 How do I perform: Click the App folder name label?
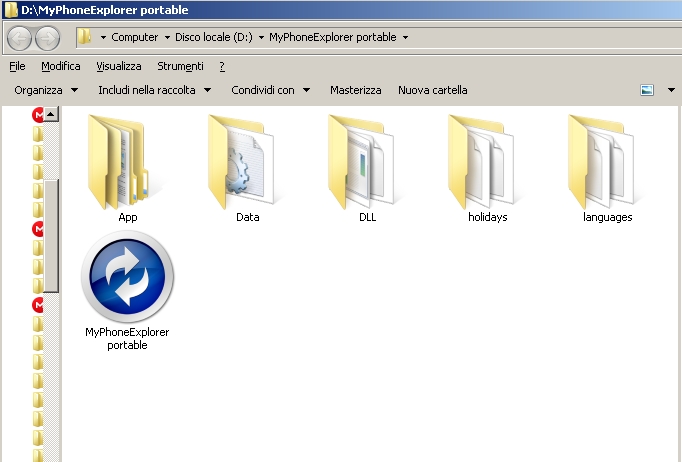127,217
